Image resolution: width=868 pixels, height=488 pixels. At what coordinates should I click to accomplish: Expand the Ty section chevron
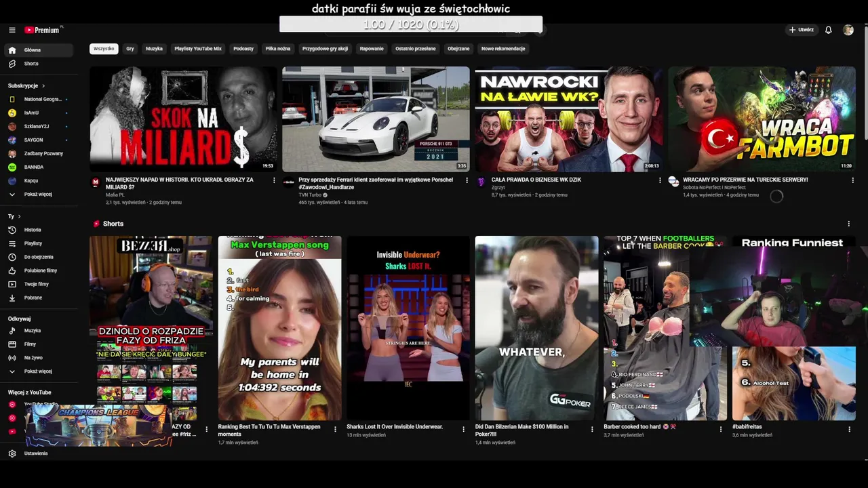click(x=19, y=216)
